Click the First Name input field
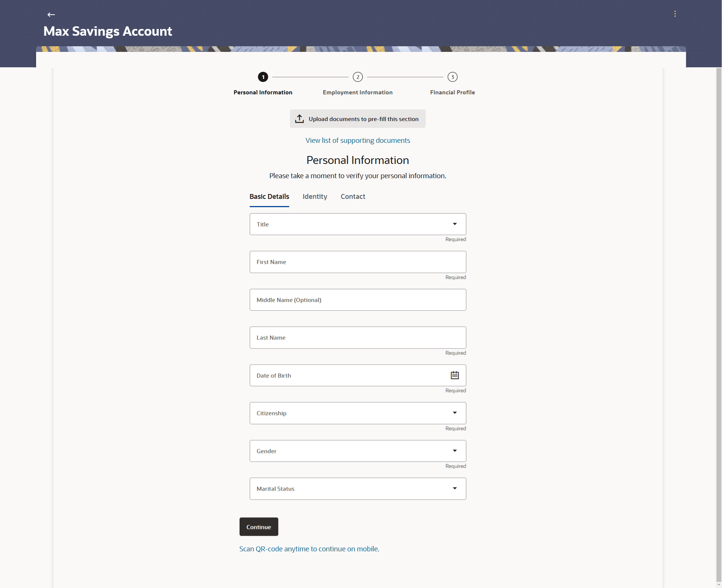Screen dimensions: 722x588 [358, 262]
